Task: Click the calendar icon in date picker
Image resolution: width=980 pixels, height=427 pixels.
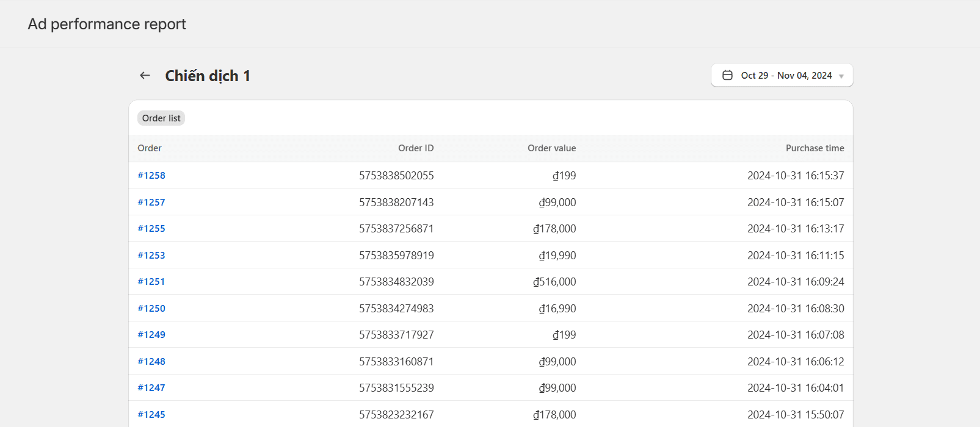Action: 727,75
